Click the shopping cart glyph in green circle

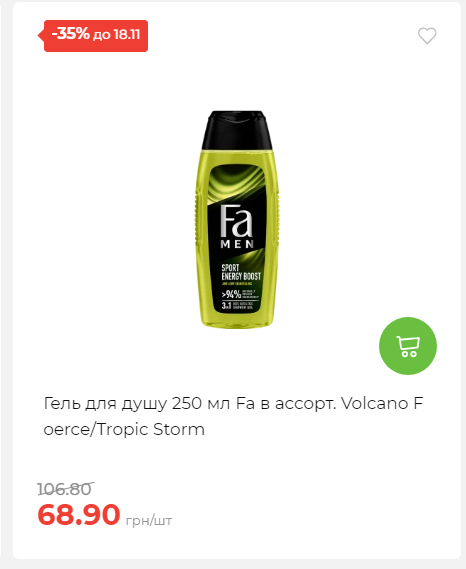(x=408, y=346)
